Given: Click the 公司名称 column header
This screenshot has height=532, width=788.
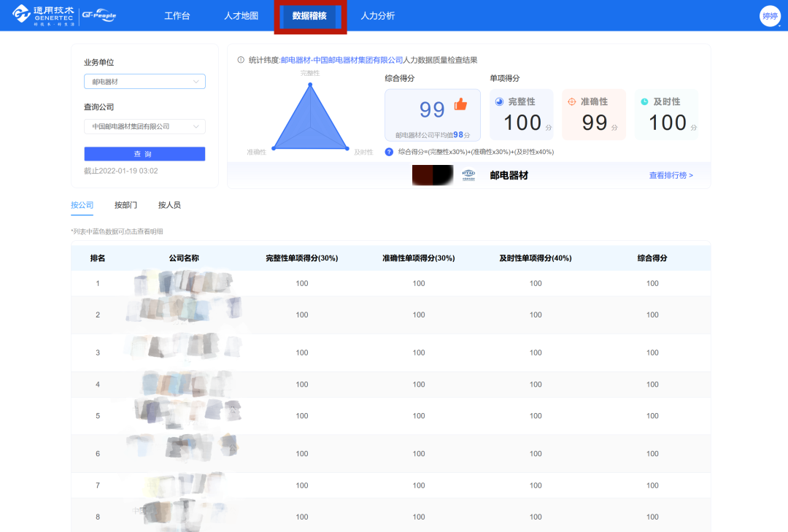Looking at the screenshot, I should [x=184, y=258].
